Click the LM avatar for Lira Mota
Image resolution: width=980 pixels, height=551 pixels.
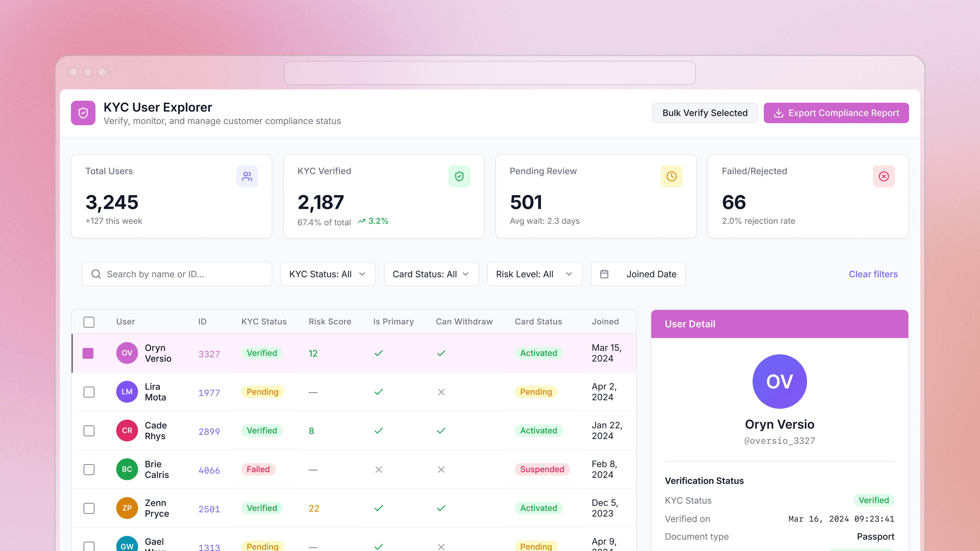[x=127, y=392]
